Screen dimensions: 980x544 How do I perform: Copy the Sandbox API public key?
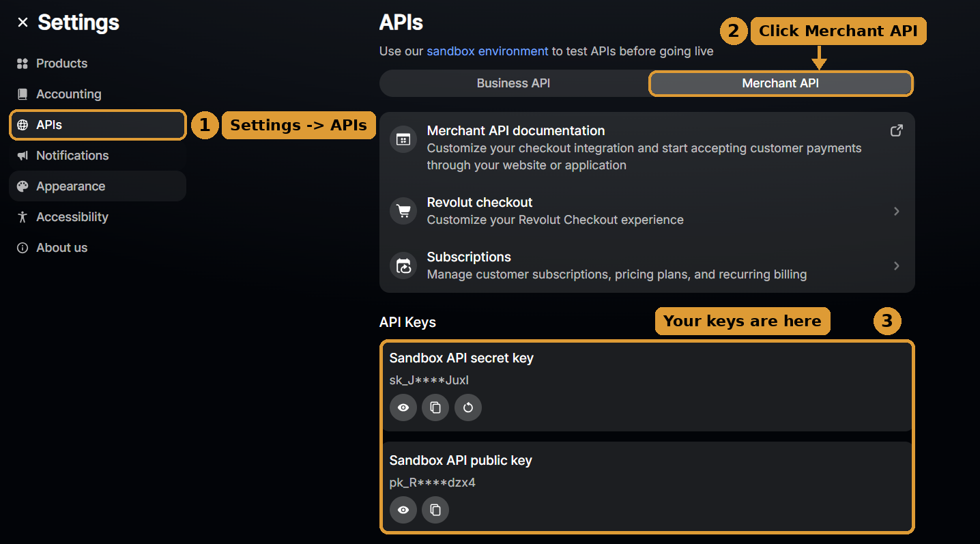click(x=435, y=510)
